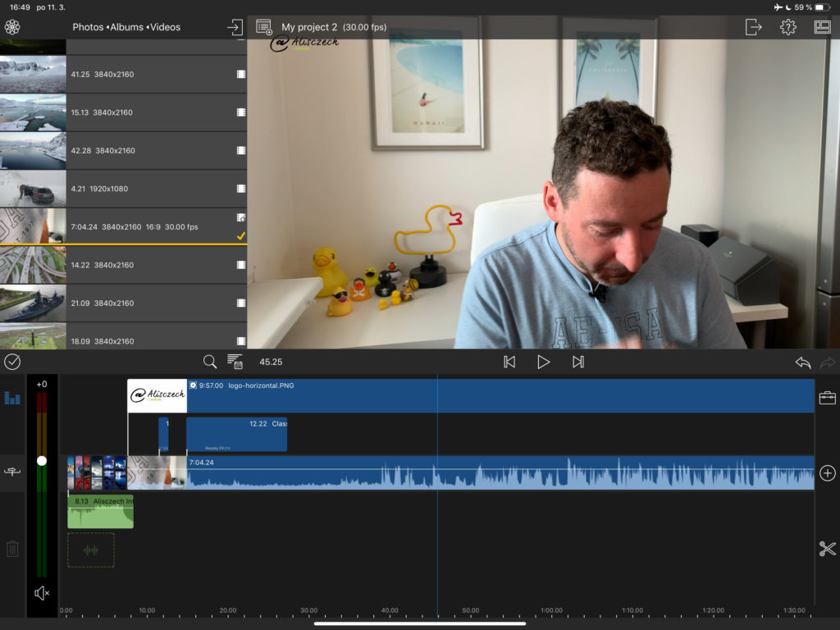Image resolution: width=840 pixels, height=630 pixels.
Task: Select the 12.22 Clas title clip
Action: coord(237,435)
